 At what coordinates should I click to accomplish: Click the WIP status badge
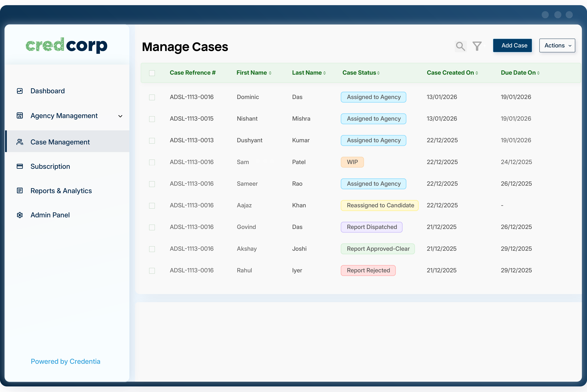pos(352,162)
